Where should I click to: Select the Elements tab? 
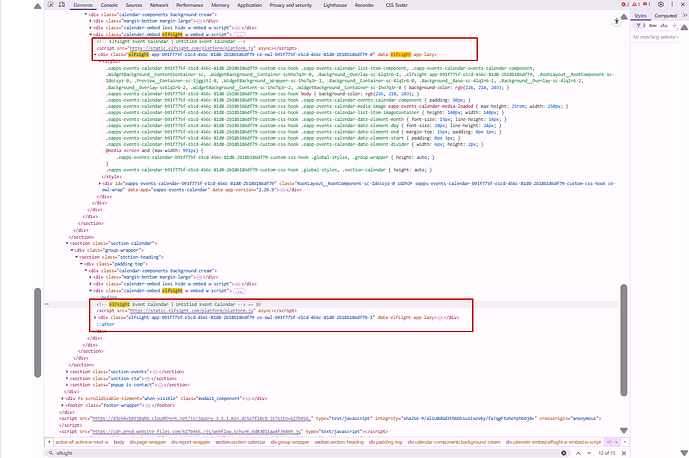tap(83, 5)
